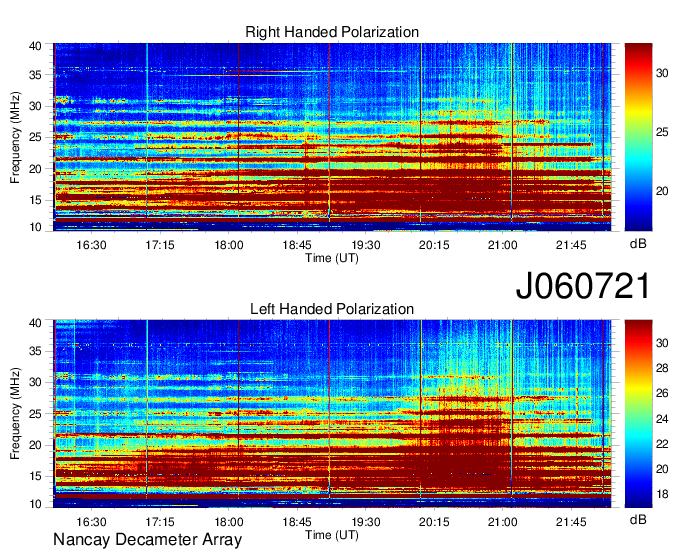Click 18:00 tick on right-handed plot
This screenshot has width=680, height=552.
[229, 245]
